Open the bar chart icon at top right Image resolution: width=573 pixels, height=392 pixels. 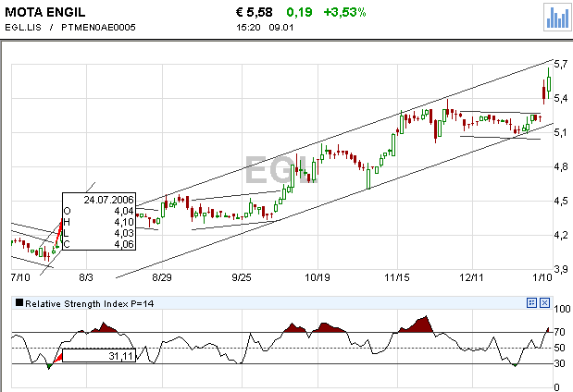557,18
